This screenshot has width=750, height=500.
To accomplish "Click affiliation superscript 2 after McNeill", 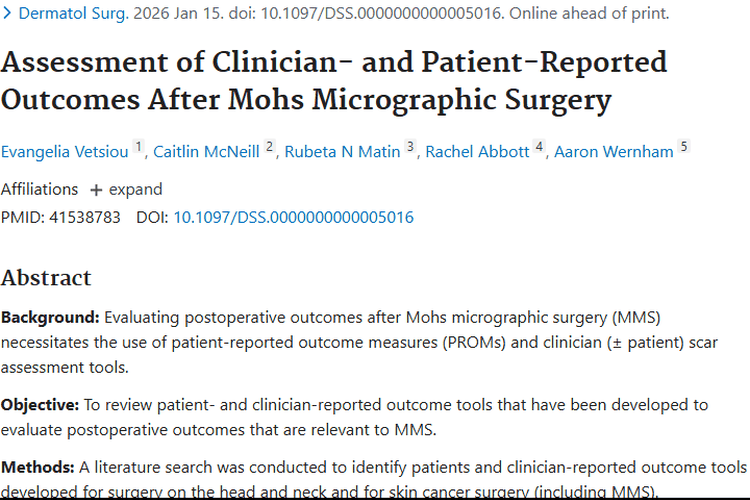I will [270, 147].
